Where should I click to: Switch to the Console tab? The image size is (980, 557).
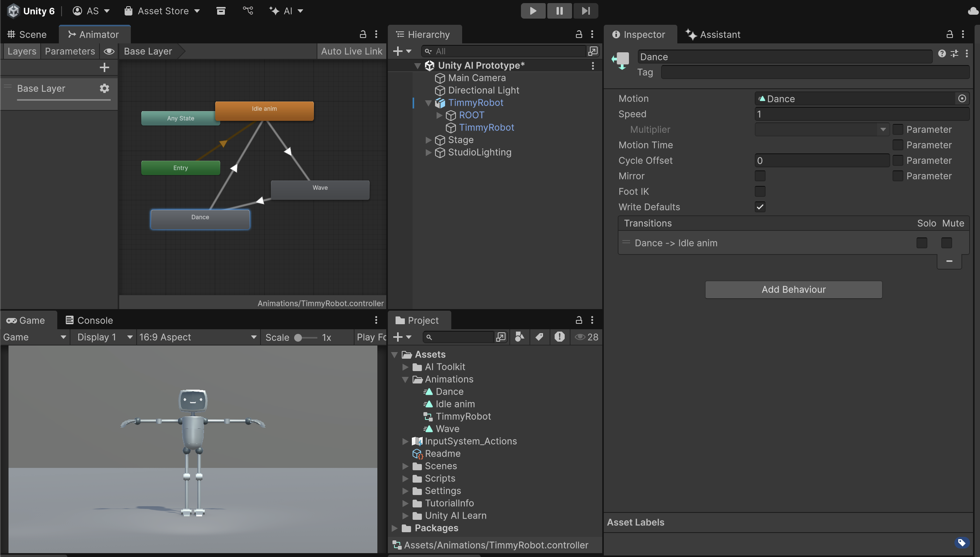click(89, 320)
